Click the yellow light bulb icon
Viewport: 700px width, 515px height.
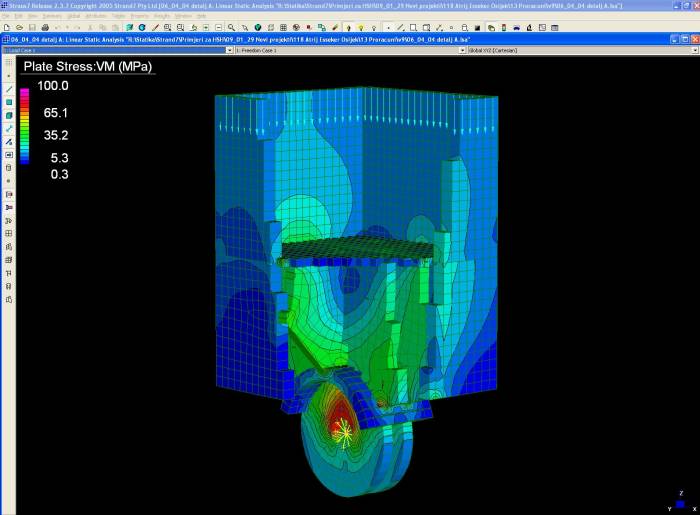point(359,26)
